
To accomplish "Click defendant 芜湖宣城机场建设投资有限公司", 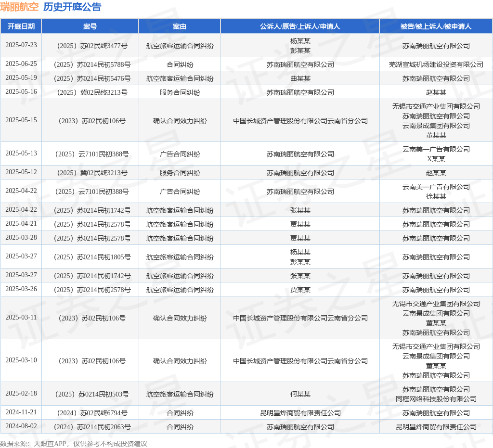I will (436, 64).
